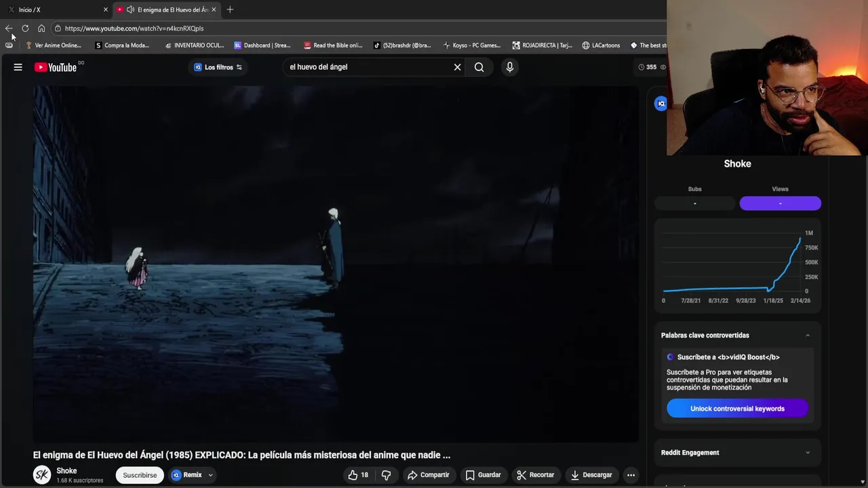
Task: Dislike the video
Action: (x=386, y=475)
